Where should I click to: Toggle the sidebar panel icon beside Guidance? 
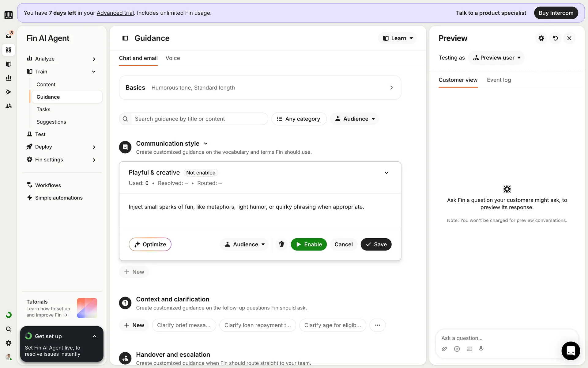125,38
